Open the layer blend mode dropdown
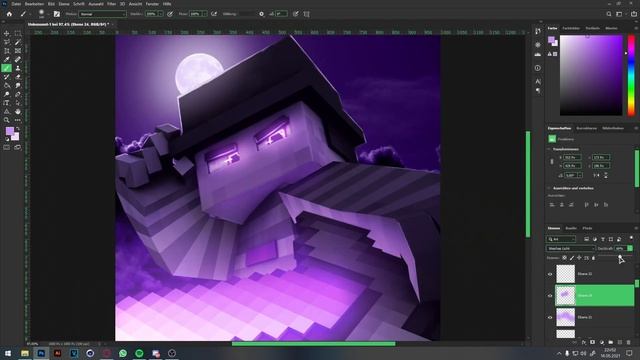Viewport: 640px width, 360px height. click(571, 248)
